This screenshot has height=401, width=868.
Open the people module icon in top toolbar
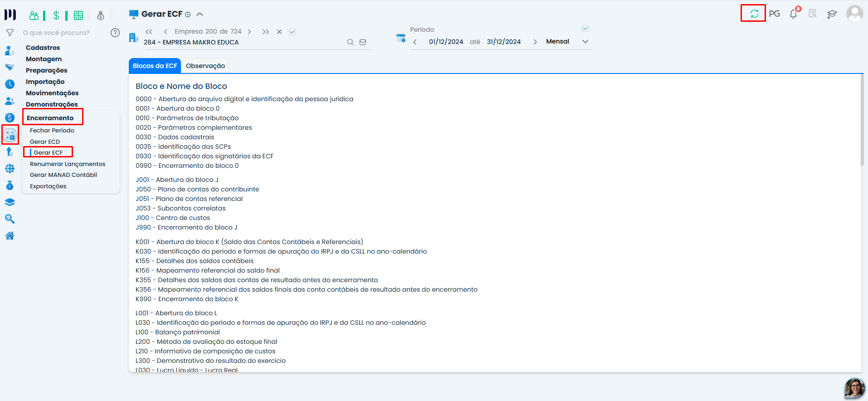34,15
